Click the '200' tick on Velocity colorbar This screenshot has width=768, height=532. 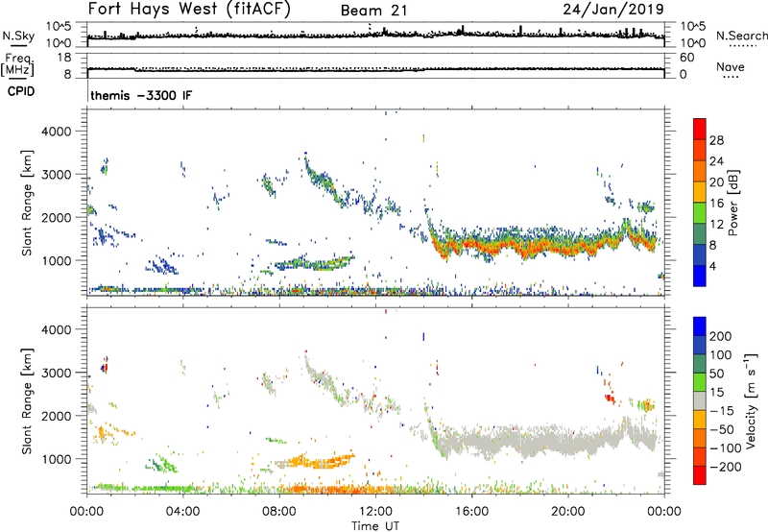pyautogui.click(x=721, y=336)
